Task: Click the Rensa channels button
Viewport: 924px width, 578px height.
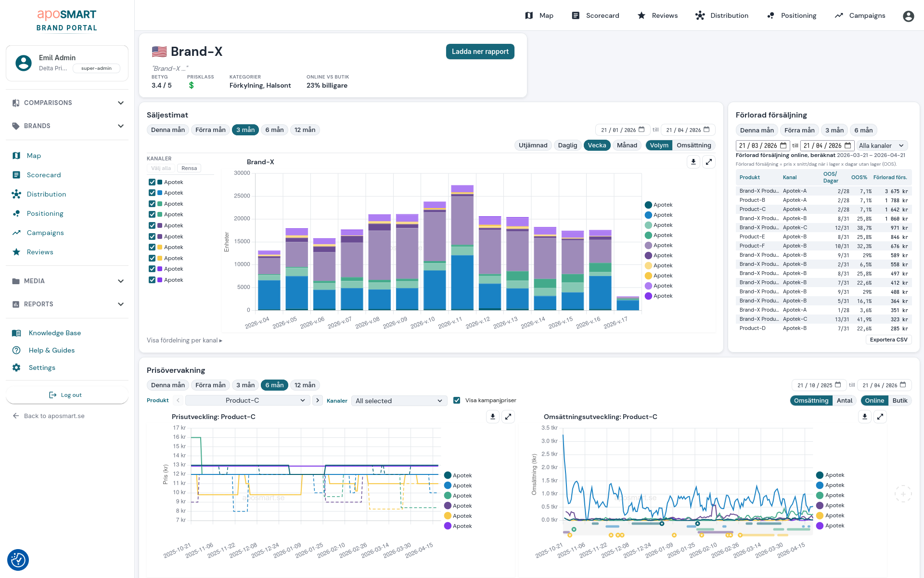Action: coord(189,168)
